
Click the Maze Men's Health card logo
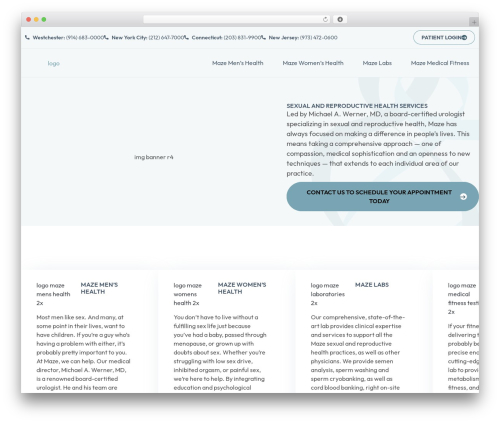pyautogui.click(x=53, y=294)
